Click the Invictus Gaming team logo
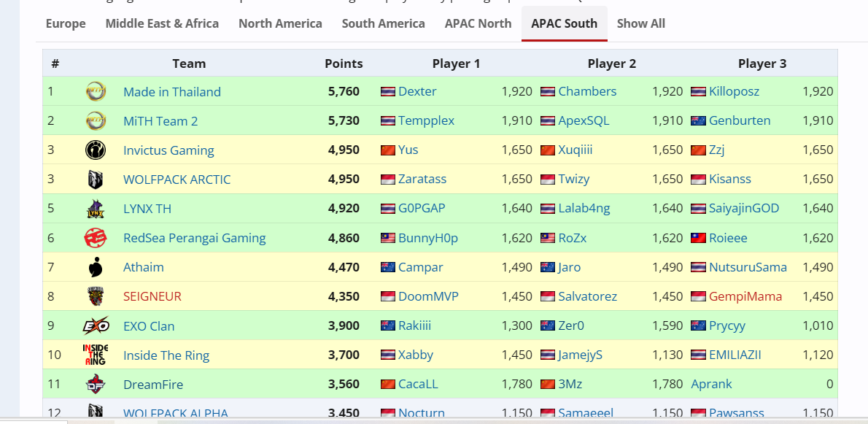Viewport: 868px width, 424px height. 96,150
